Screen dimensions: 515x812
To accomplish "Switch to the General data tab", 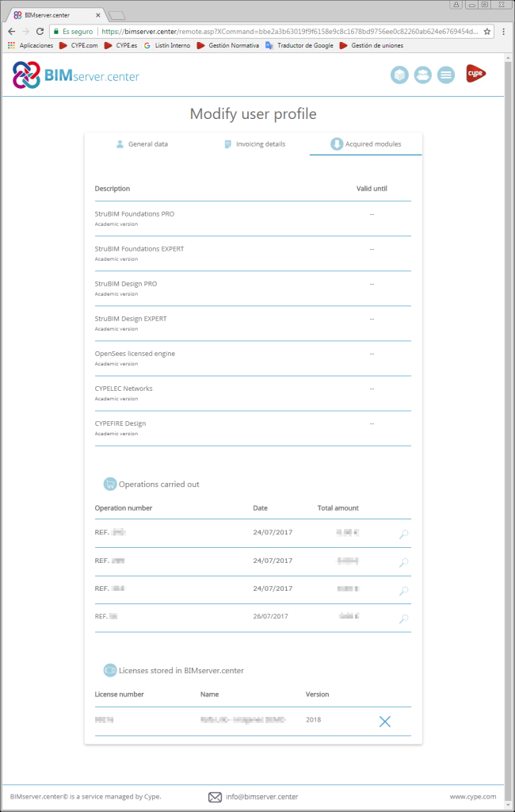I will (x=142, y=144).
